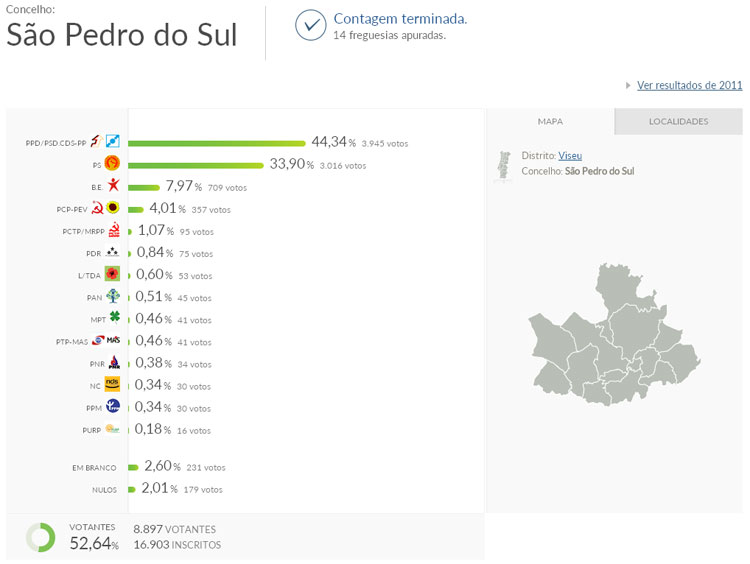Click the PNR flame logo
This screenshot has height=564, width=750.
tap(113, 363)
